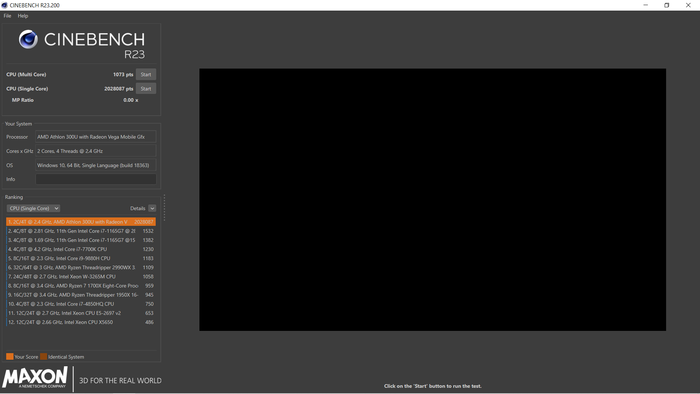Image resolution: width=700 pixels, height=394 pixels.
Task: Click the orange Your Score legend swatch
Action: (9, 357)
